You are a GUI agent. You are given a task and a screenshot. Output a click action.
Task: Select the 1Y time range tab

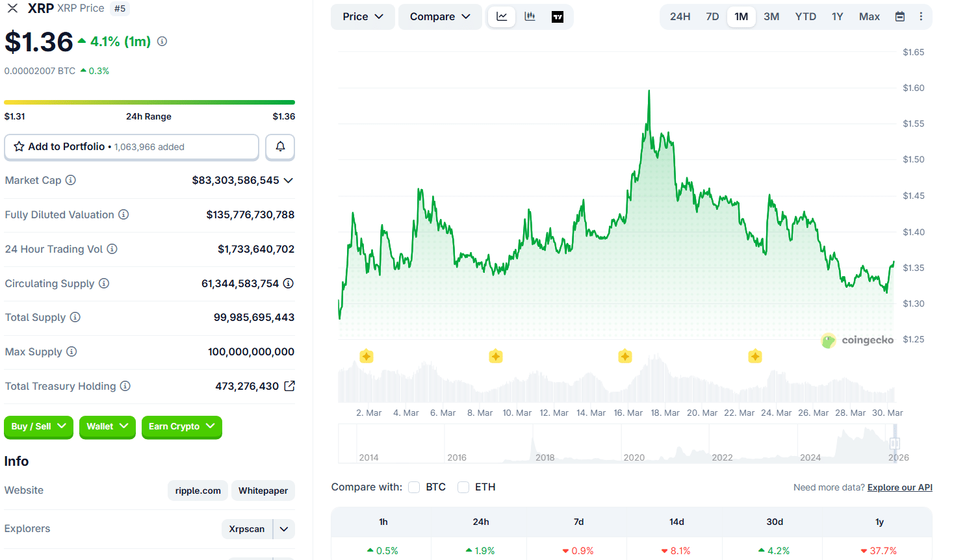point(837,17)
